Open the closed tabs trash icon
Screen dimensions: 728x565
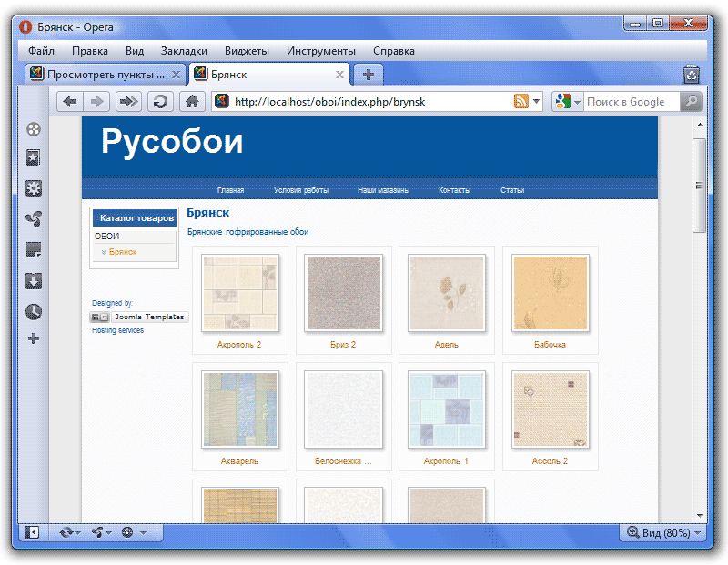[x=692, y=75]
